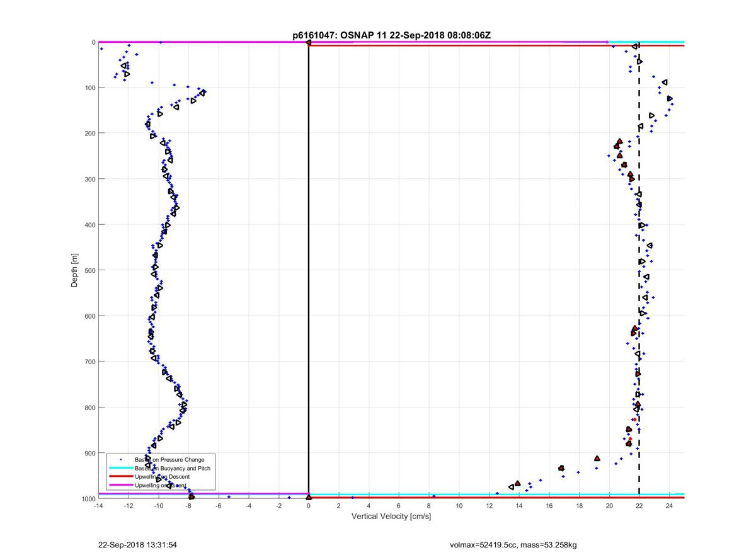Click the -14 tick on velocity axis

pos(98,506)
